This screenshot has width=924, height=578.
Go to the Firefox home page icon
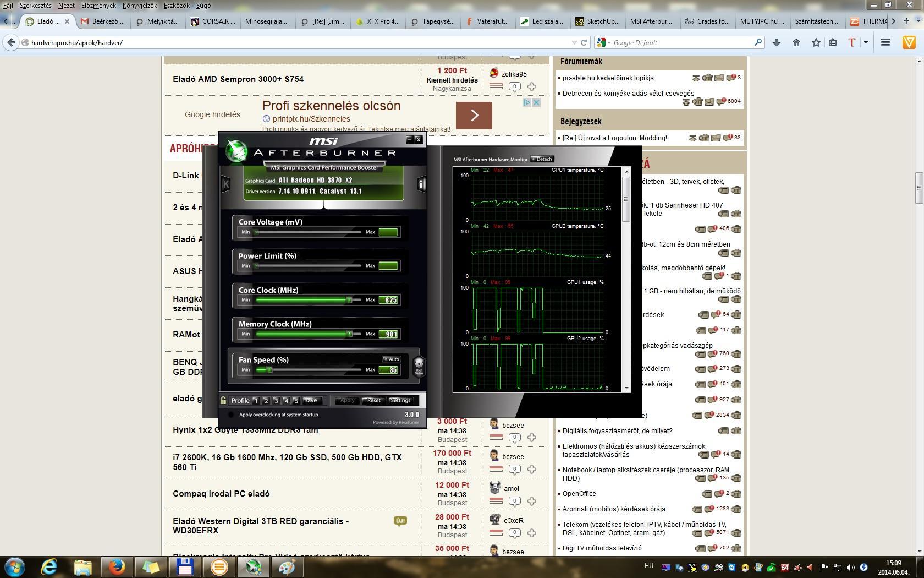pyautogui.click(x=796, y=42)
